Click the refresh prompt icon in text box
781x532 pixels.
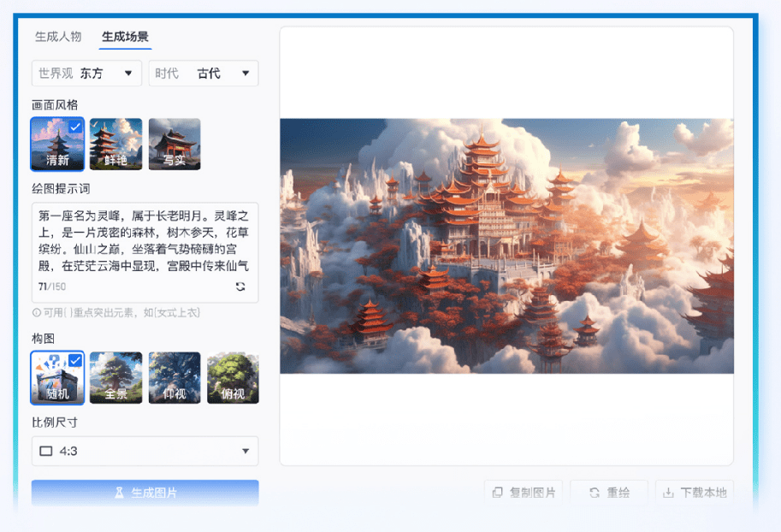tap(240, 287)
